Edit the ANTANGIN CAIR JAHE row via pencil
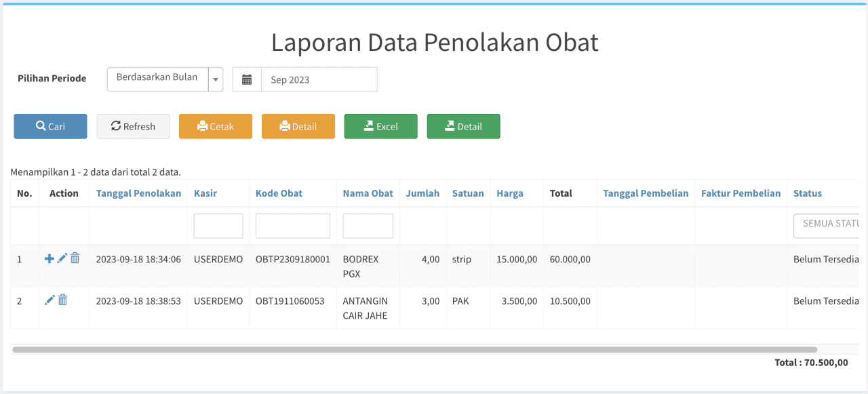Viewport: 868px width, 394px height. click(50, 300)
